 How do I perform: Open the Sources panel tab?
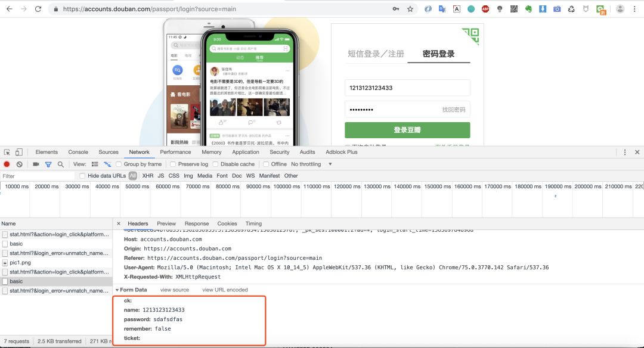pos(109,153)
